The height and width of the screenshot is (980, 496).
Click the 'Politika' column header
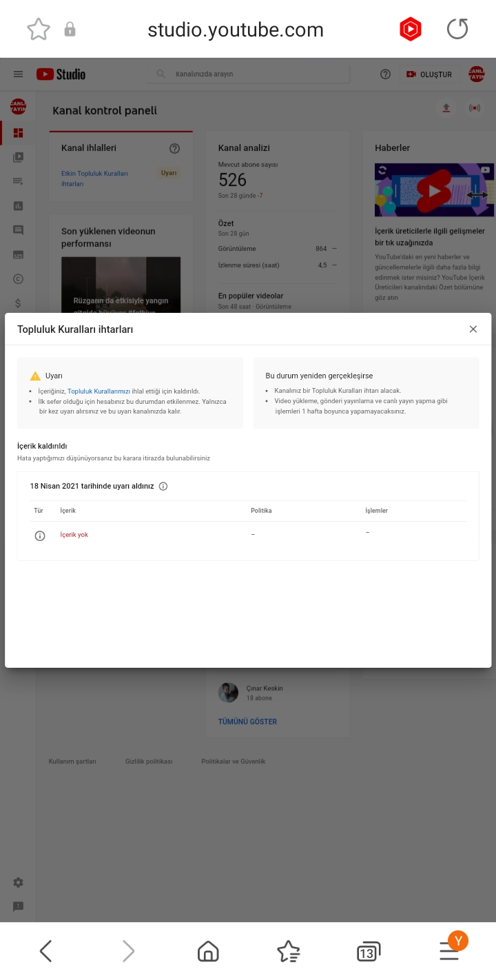261,511
